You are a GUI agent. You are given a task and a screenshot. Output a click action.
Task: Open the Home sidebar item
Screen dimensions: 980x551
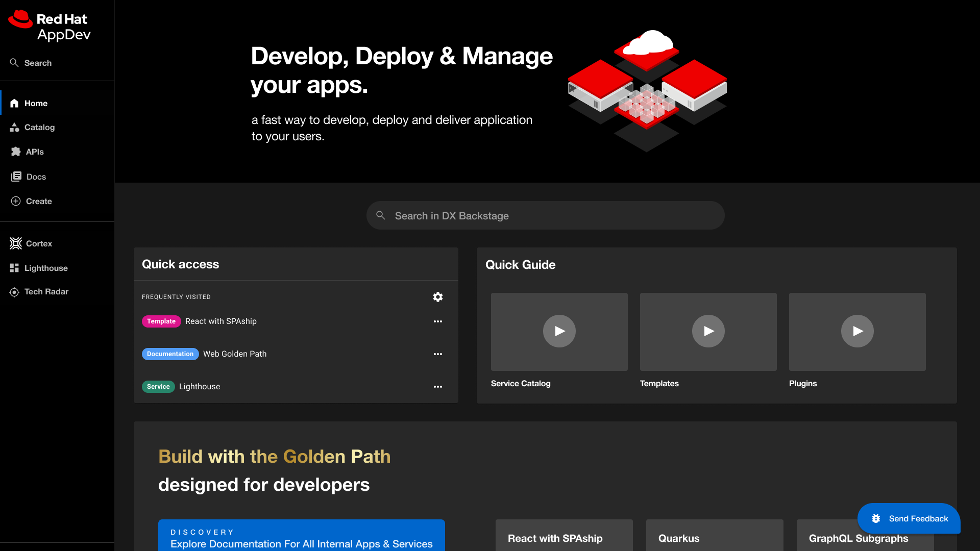(57, 103)
